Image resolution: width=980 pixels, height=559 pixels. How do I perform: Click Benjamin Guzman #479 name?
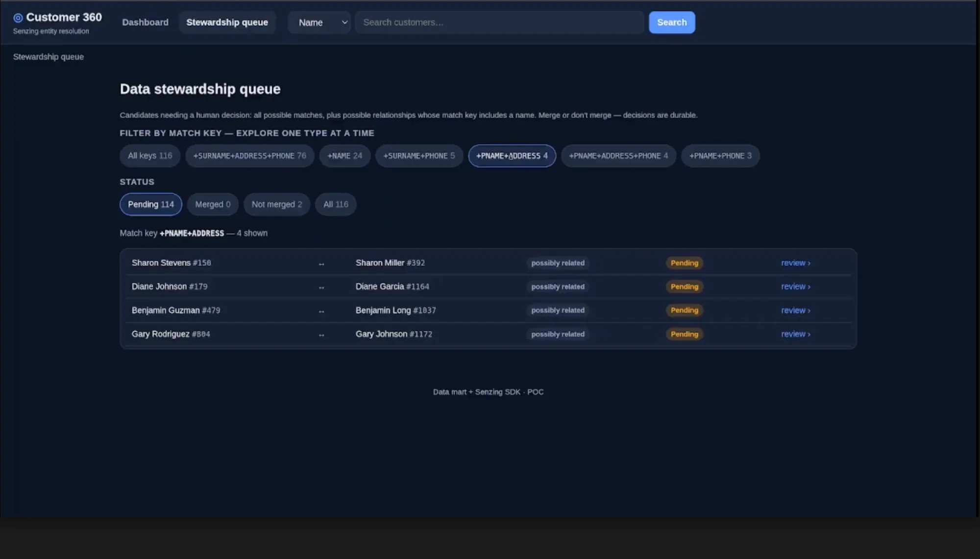(x=176, y=311)
